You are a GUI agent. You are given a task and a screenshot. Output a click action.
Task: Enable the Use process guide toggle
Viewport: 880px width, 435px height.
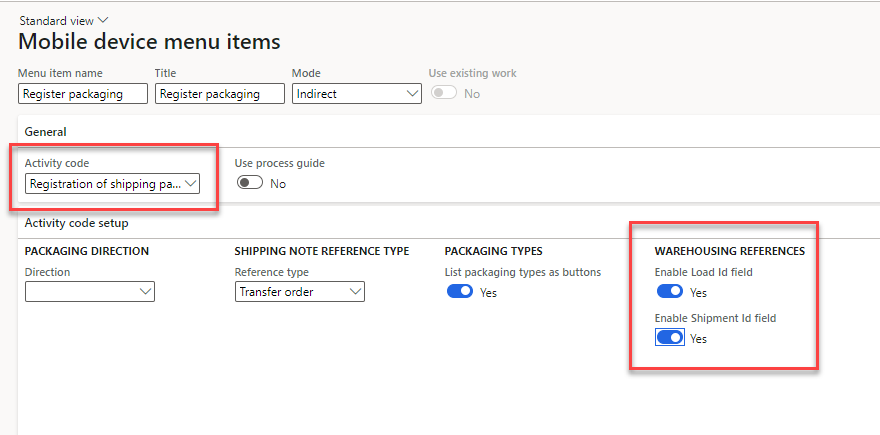pos(249,184)
